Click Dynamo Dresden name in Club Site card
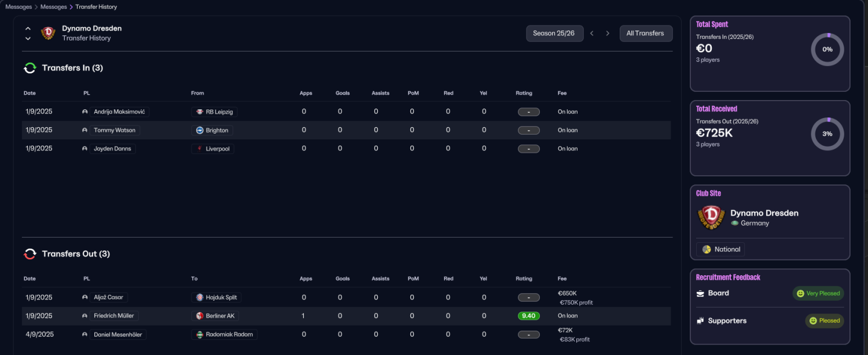This screenshot has height=355, width=868. [x=764, y=213]
